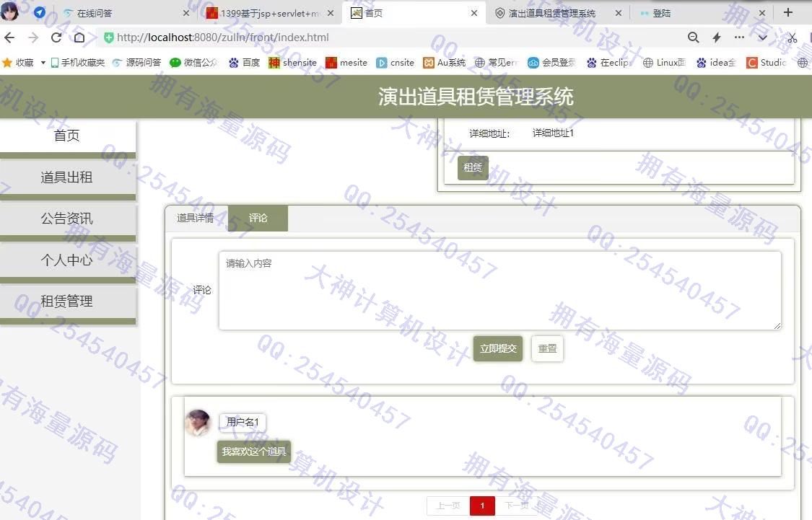
Task: Open the 手机收藏夹 bookmark
Action: (x=78, y=63)
